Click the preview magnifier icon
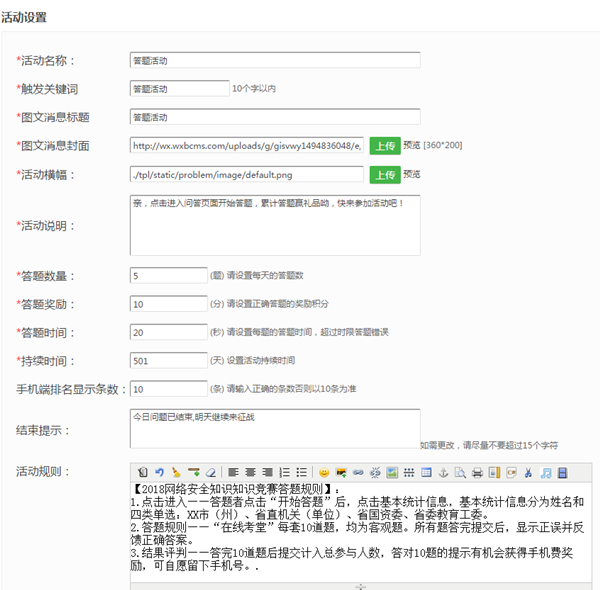This screenshot has height=590, width=600. tap(460, 473)
